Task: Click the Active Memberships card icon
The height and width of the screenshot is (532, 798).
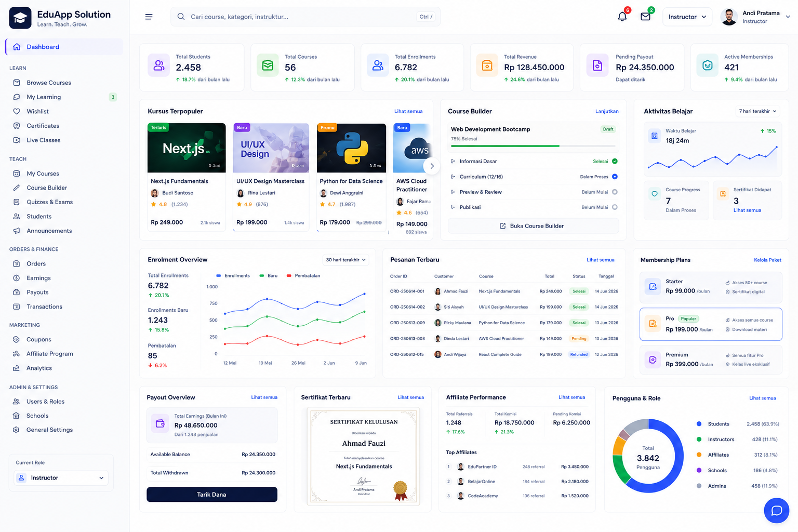Action: [x=707, y=65]
